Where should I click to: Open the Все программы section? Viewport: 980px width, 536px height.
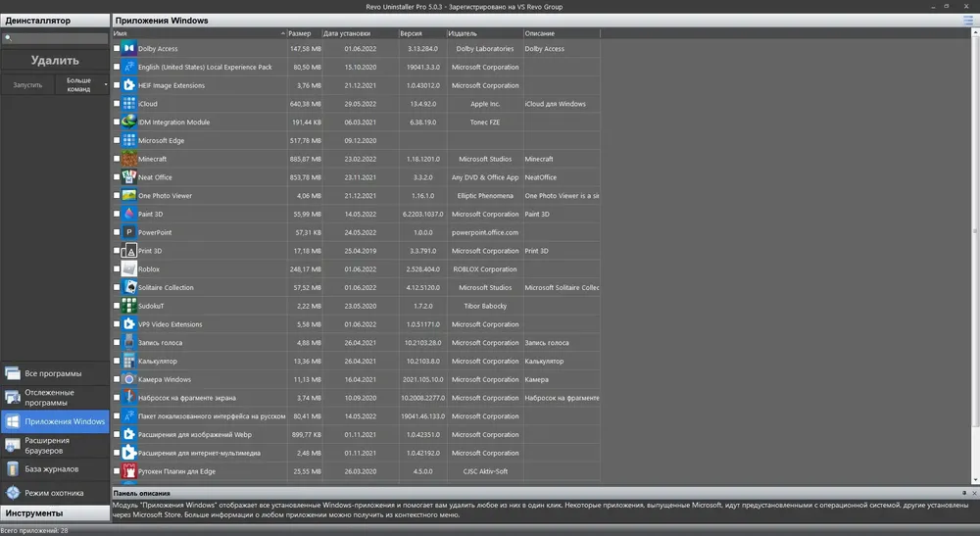tap(55, 373)
